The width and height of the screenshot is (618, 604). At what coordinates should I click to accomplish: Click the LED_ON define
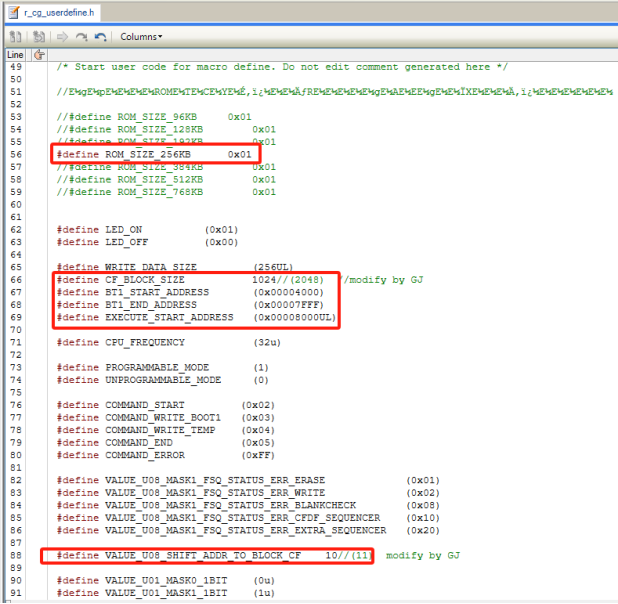[147, 229]
